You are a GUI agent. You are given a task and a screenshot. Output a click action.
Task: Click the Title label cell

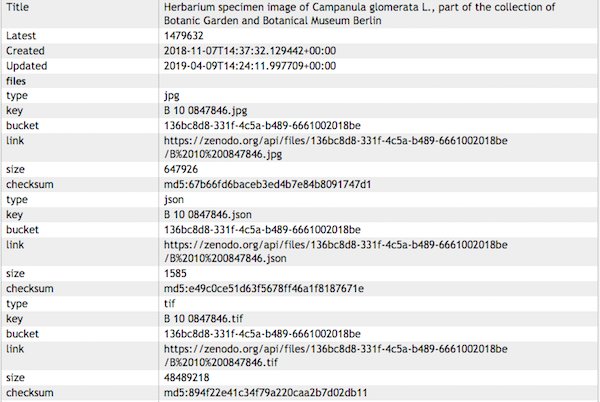click(x=80, y=14)
